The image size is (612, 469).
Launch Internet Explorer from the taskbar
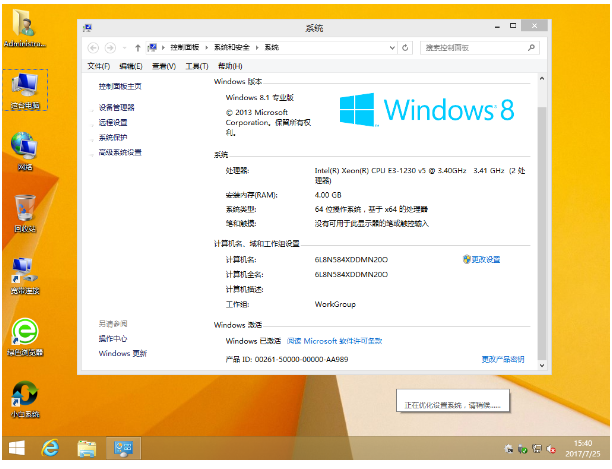pos(50,448)
